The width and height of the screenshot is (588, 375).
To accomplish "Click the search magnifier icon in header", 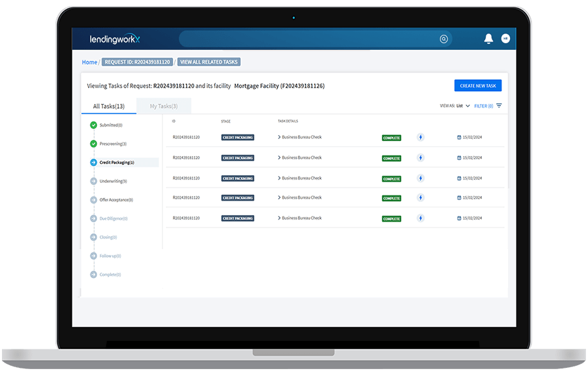I will pos(444,39).
